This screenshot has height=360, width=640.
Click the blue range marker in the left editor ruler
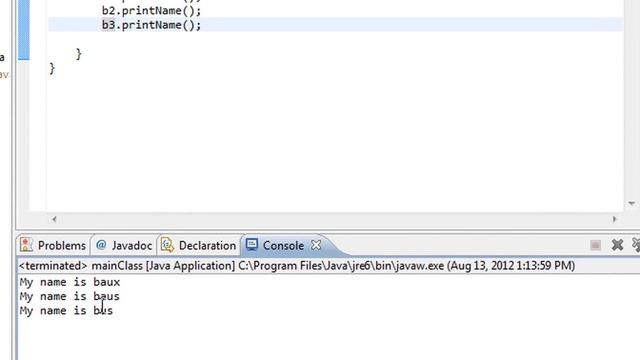[24, 30]
